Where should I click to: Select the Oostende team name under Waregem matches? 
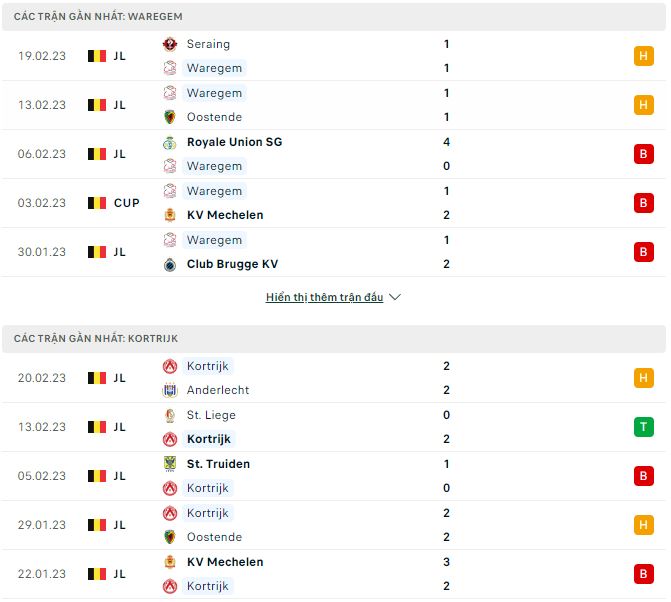point(214,117)
